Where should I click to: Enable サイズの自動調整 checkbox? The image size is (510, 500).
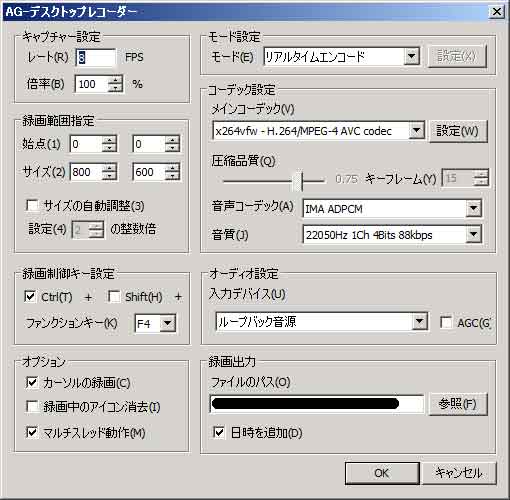pyautogui.click(x=32, y=205)
